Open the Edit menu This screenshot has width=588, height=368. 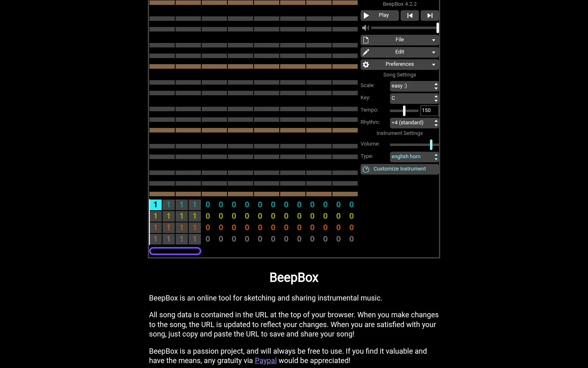400,52
